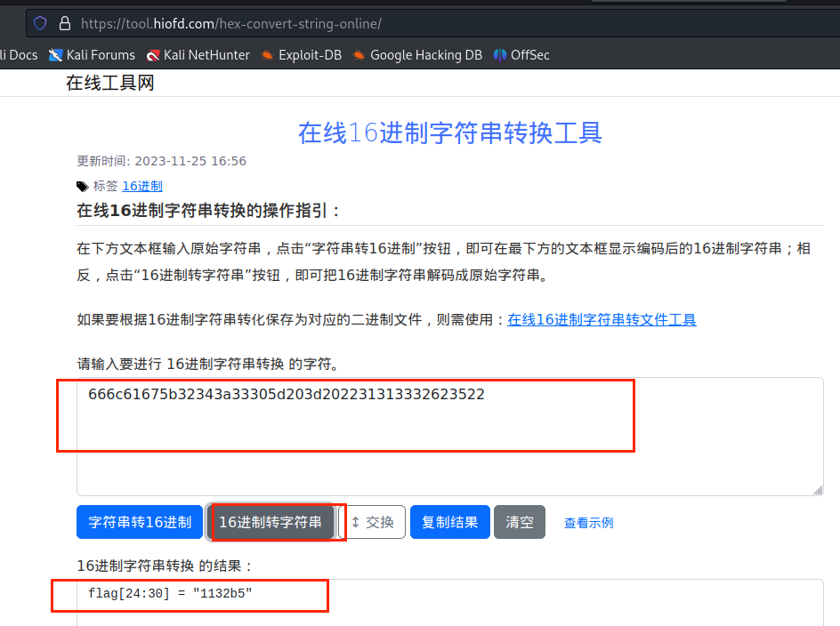Click the shield tracking protection icon
840x626 pixels.
[40, 23]
